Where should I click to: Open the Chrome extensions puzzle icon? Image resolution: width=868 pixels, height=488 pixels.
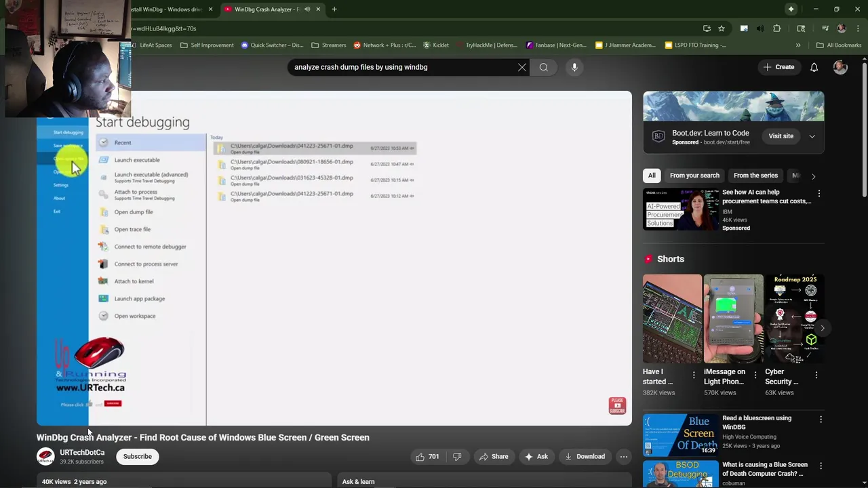click(x=777, y=28)
